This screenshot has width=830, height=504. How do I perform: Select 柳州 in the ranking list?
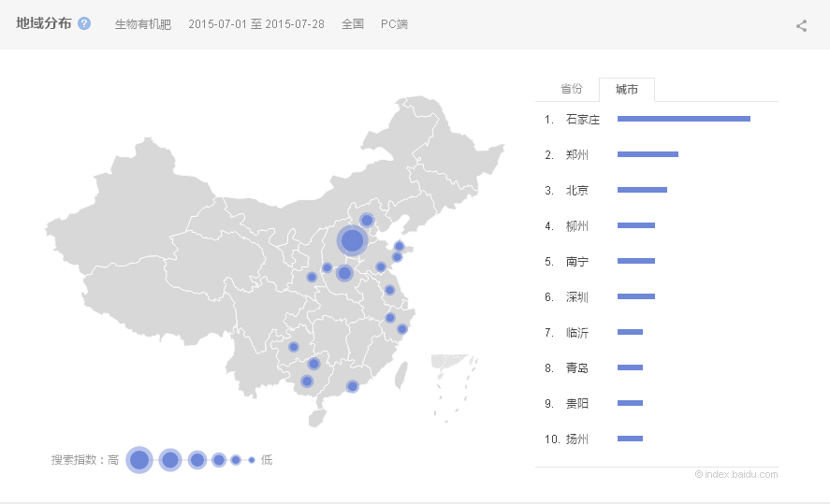click(x=577, y=225)
